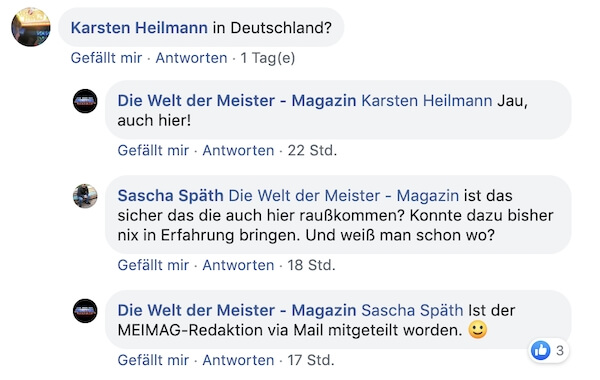Screen dimensions: 600x380
Task: Click the Magazin avatar on last reply
Action: 85,311
